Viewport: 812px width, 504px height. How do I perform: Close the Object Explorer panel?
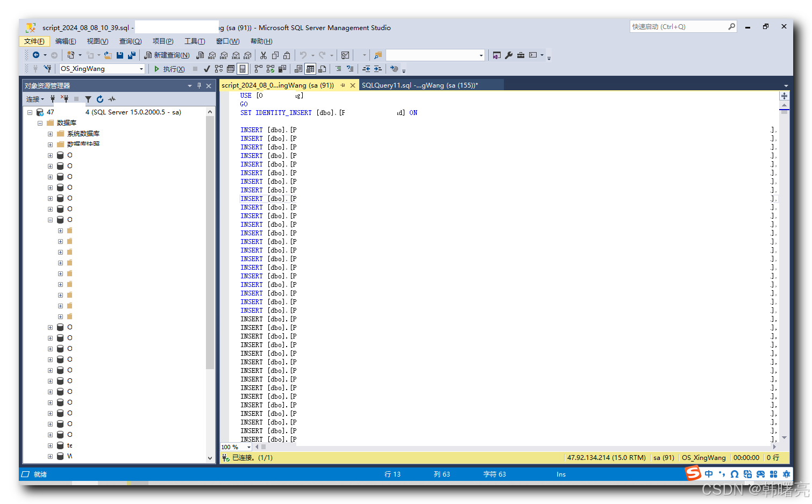tap(209, 85)
